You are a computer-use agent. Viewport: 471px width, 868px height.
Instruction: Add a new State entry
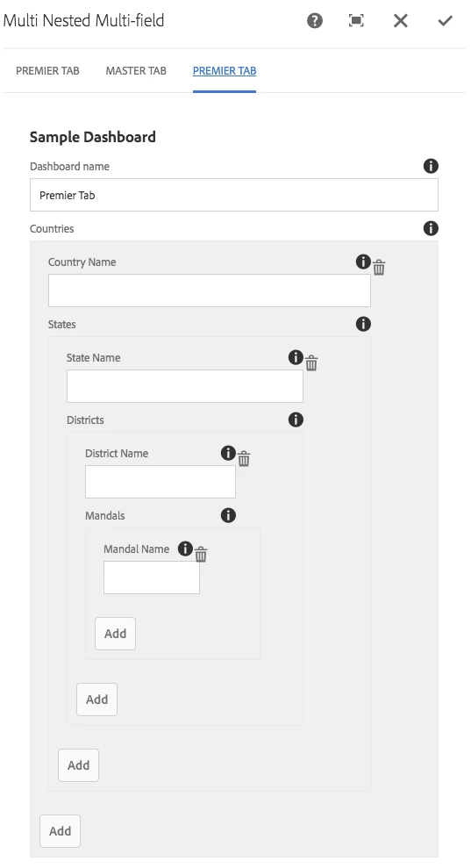click(x=79, y=765)
